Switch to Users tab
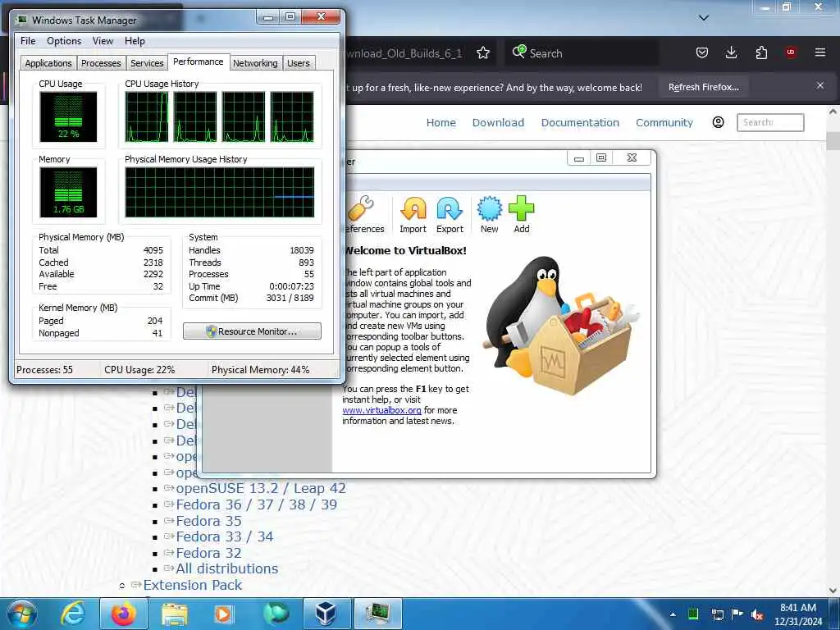 click(299, 63)
